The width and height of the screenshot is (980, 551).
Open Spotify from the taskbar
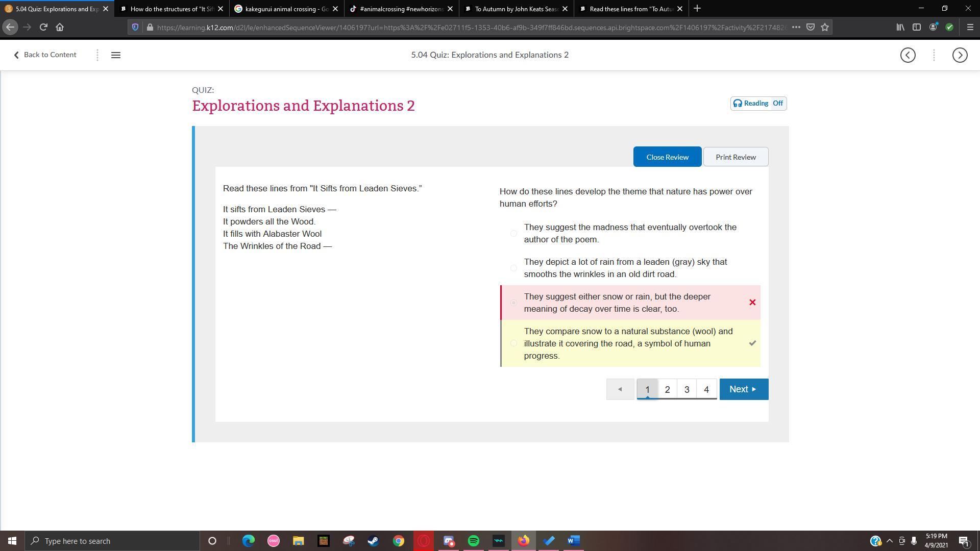474,541
